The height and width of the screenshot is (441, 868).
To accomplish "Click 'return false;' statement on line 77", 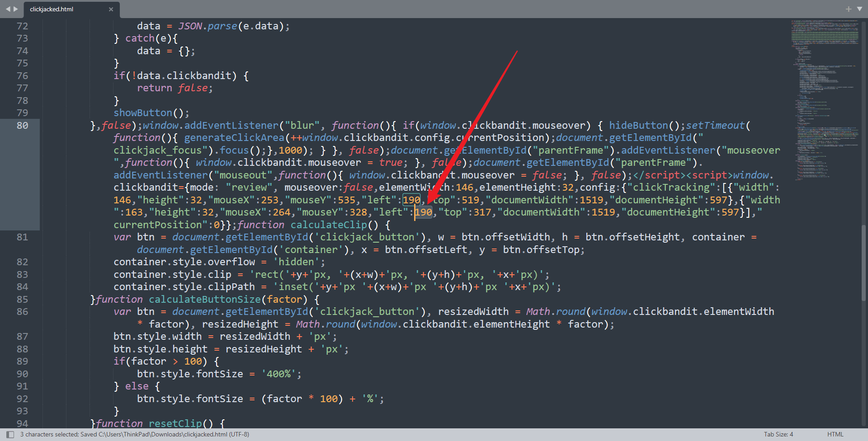I will pos(175,88).
